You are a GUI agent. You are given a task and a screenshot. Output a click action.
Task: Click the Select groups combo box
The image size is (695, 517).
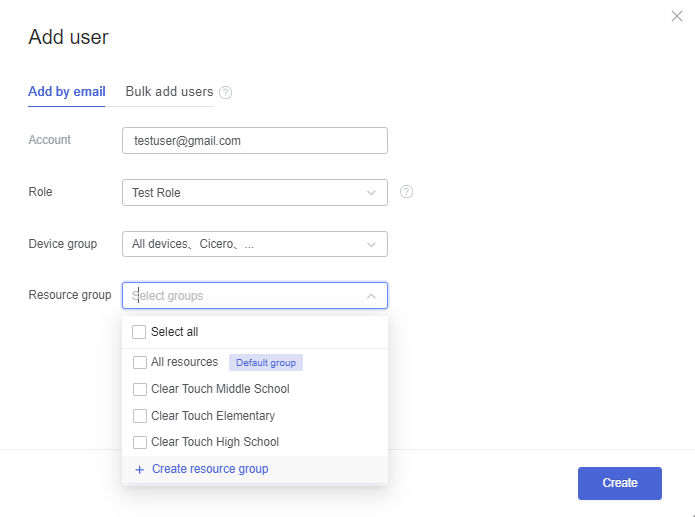255,295
